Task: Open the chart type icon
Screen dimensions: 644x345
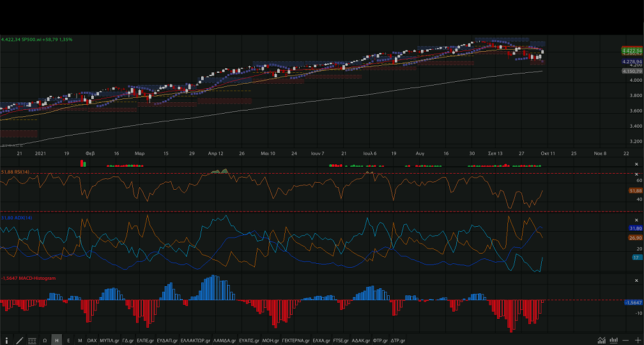Action: pos(601,340)
